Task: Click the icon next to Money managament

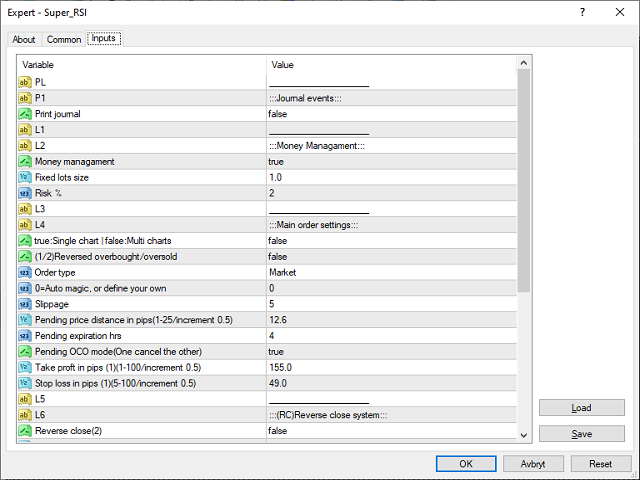Action: (25, 161)
